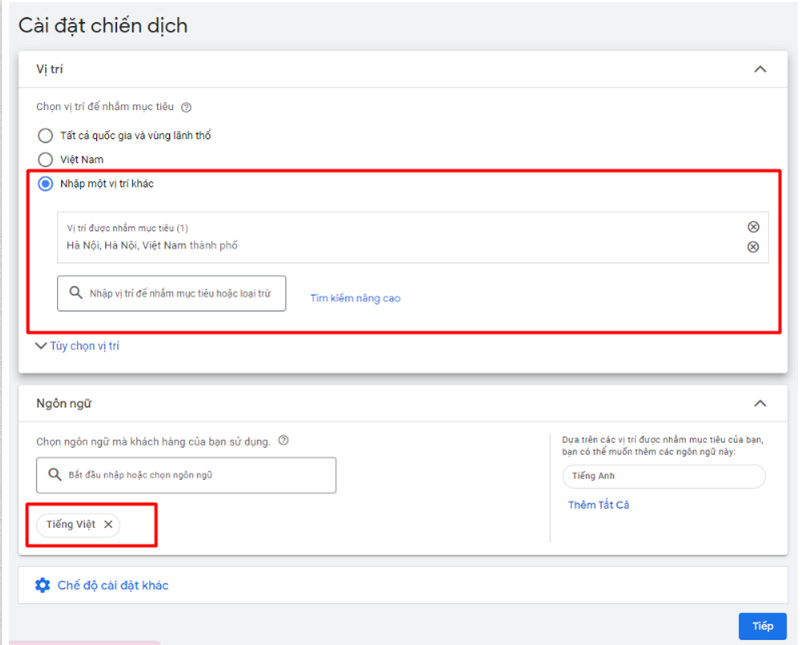
Task: Click 'Hà Nội, Hà Nội, Việt Nam thành phố' entry
Action: (152, 245)
